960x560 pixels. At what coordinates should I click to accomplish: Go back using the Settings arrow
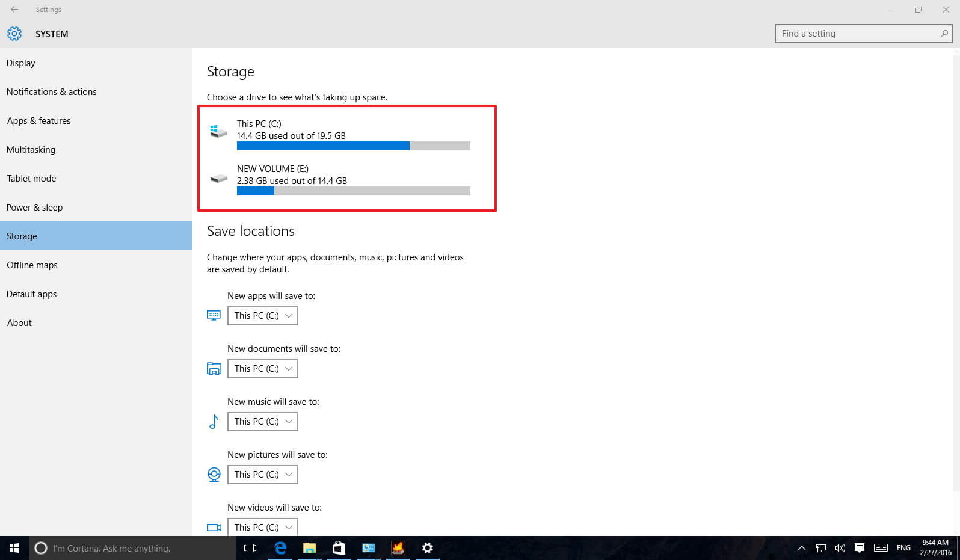point(14,10)
